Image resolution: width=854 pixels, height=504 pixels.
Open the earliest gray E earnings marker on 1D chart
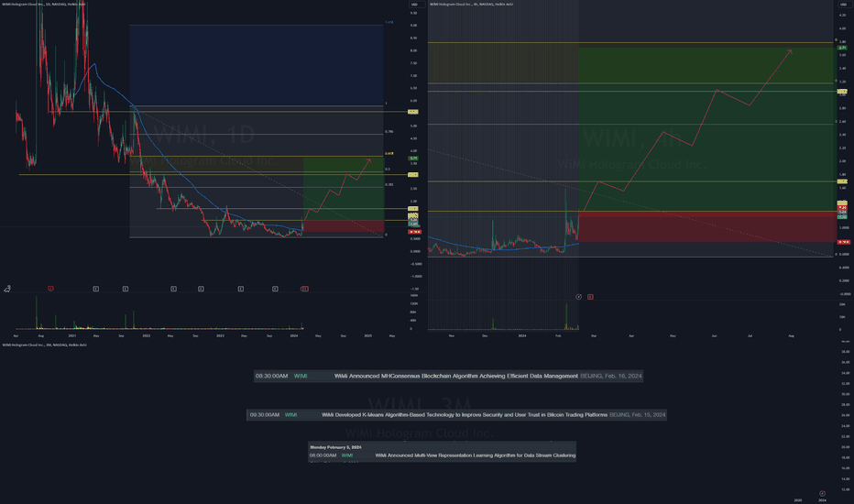96,289
